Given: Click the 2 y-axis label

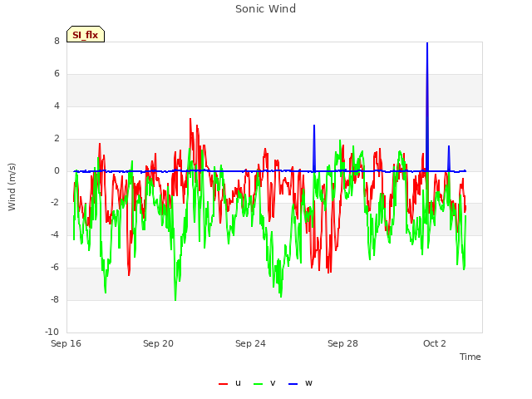Looking at the screenshot, I should point(57,139).
